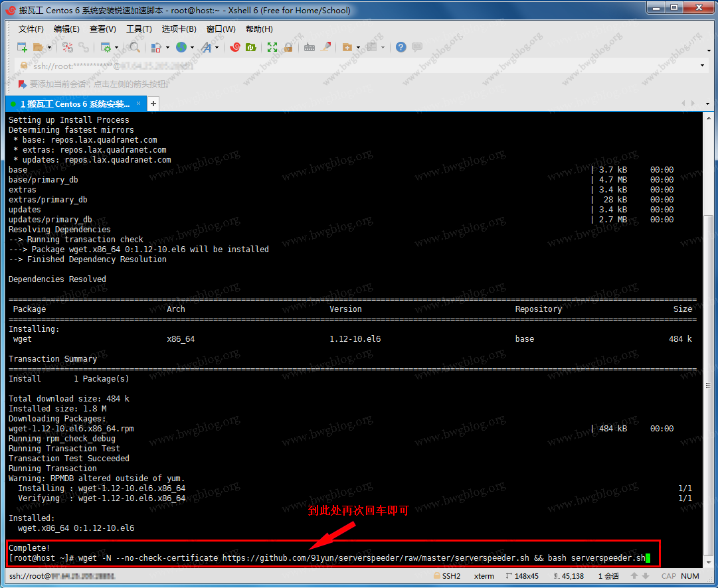
Task: Click the status bar up arrow icon
Action: coord(634,576)
